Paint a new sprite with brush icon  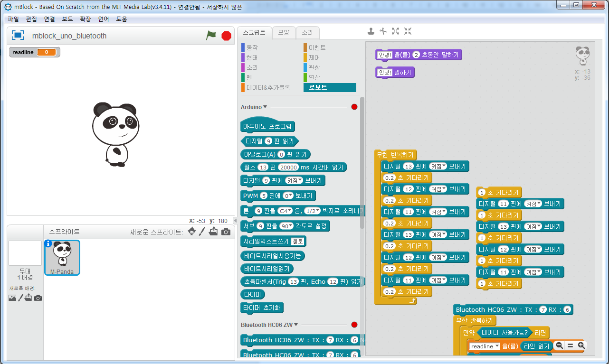pyautogui.click(x=202, y=231)
